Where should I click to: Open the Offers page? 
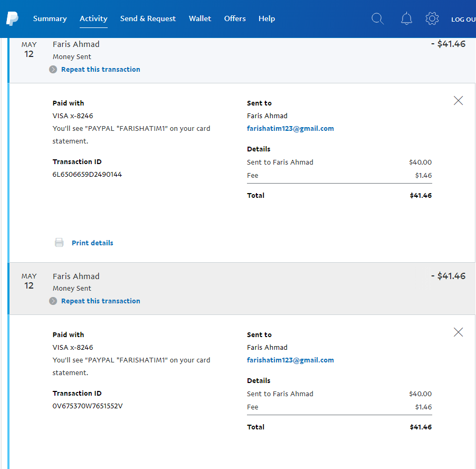coord(235,19)
